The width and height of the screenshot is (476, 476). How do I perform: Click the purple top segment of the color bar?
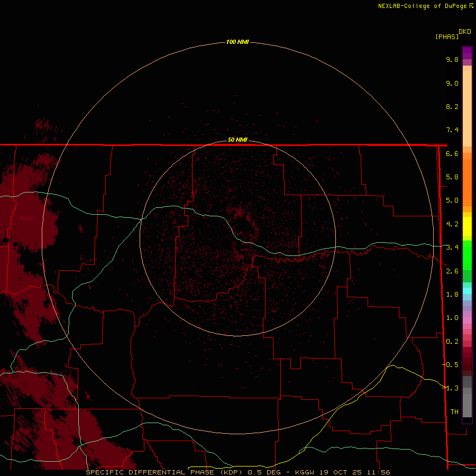click(x=467, y=53)
